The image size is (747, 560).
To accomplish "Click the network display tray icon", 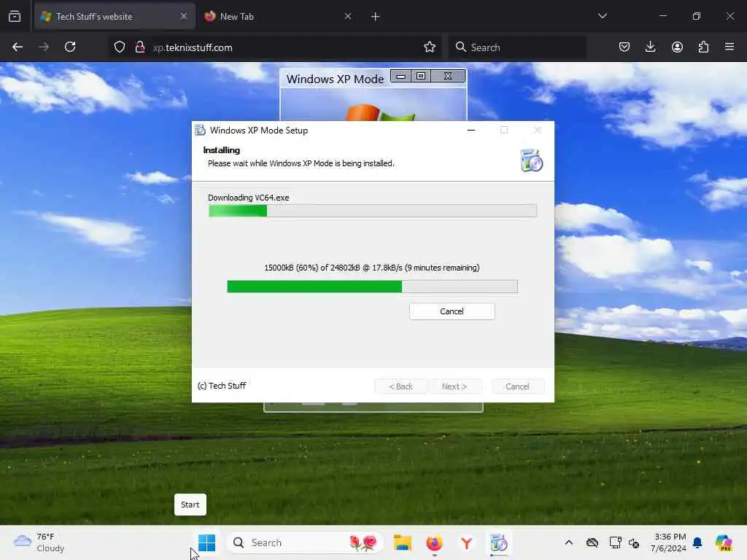I will pos(615,542).
